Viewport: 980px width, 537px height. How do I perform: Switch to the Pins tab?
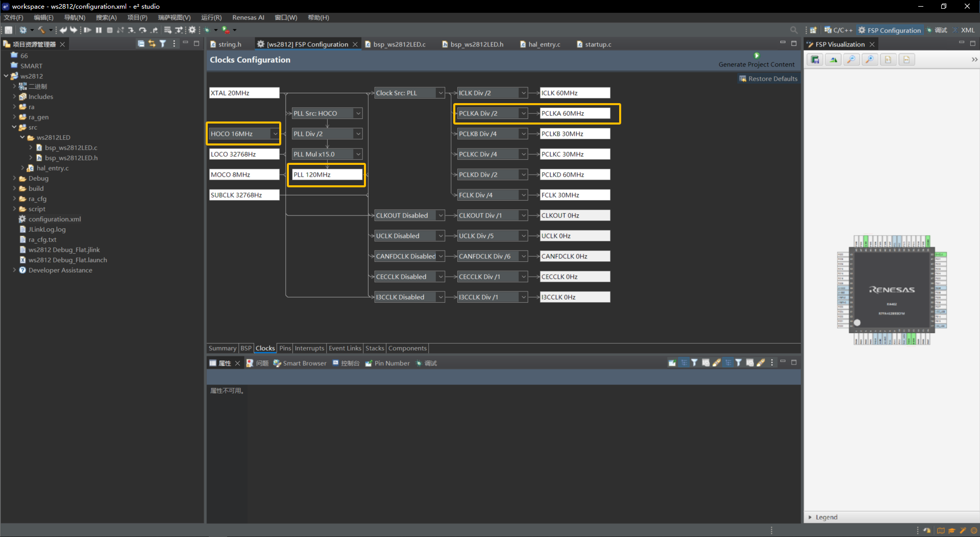click(285, 348)
